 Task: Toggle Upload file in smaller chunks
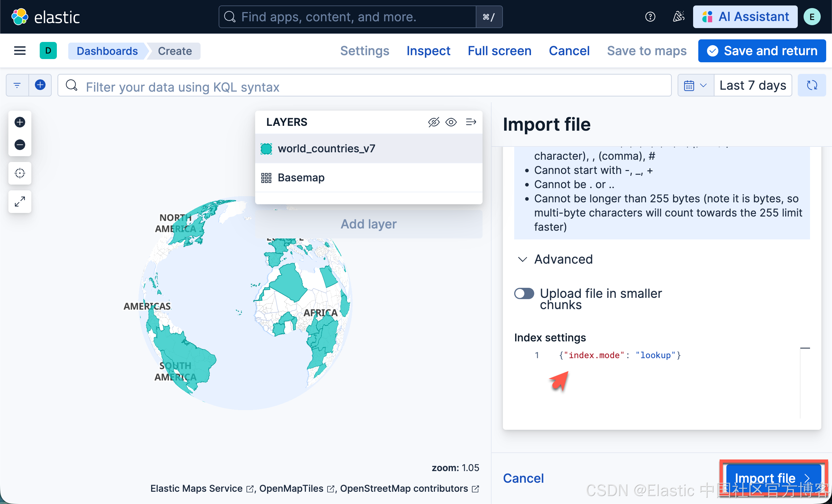click(524, 294)
